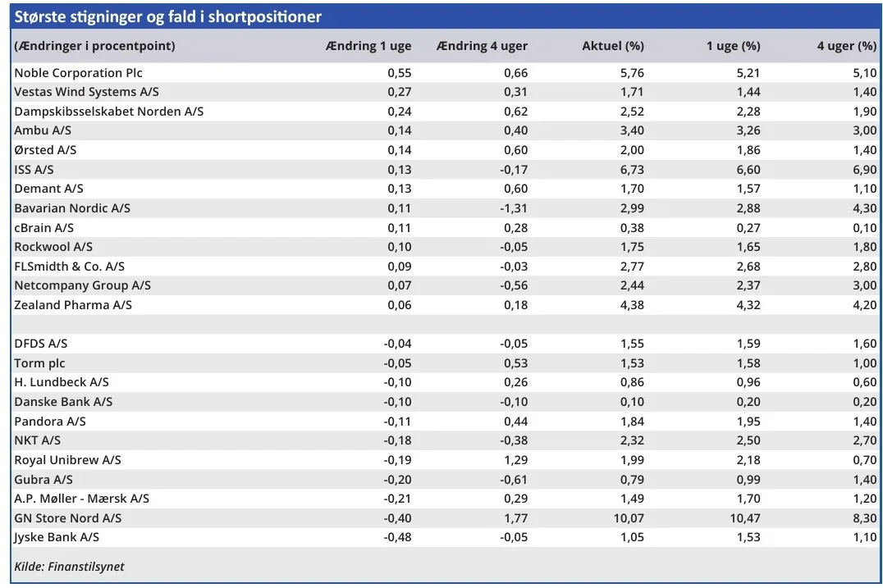Screen dimensions: 883x588
Task: Select the 'GN Store Nord A/S' row label
Action: 68,518
